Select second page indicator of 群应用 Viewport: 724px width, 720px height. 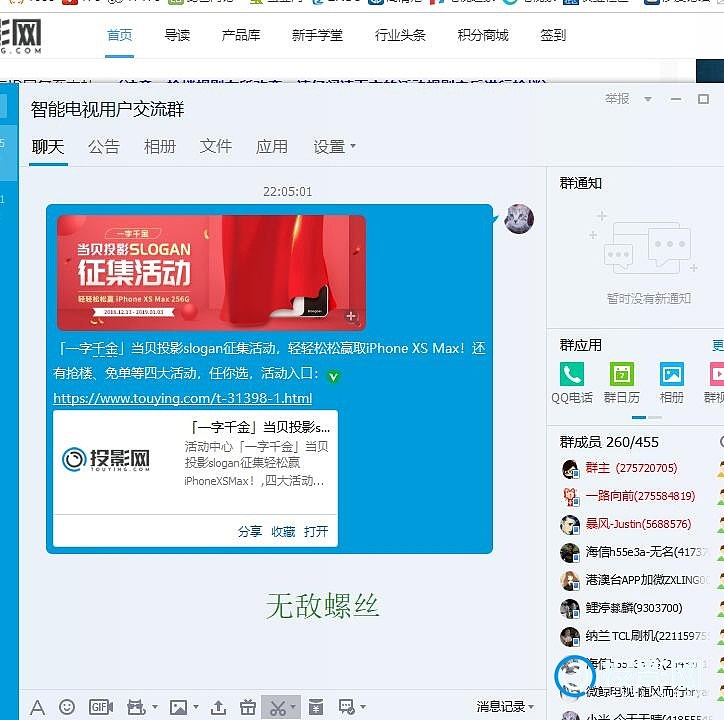655,417
